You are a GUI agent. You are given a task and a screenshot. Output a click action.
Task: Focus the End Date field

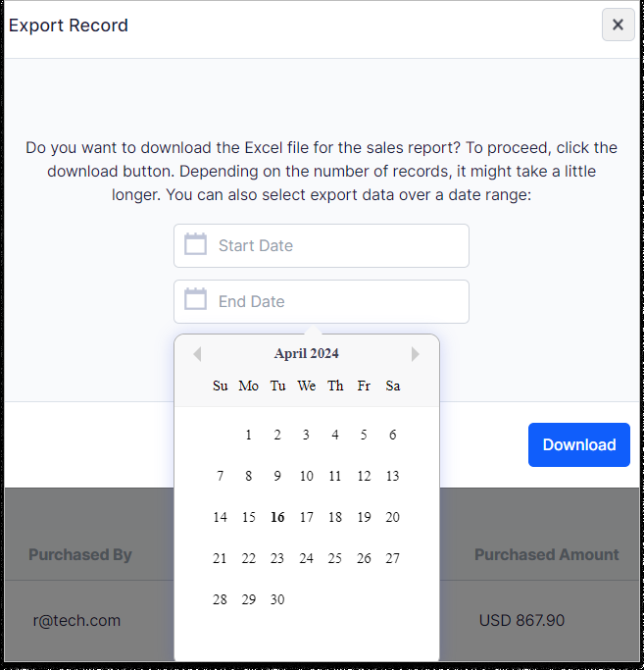pyautogui.click(x=322, y=302)
